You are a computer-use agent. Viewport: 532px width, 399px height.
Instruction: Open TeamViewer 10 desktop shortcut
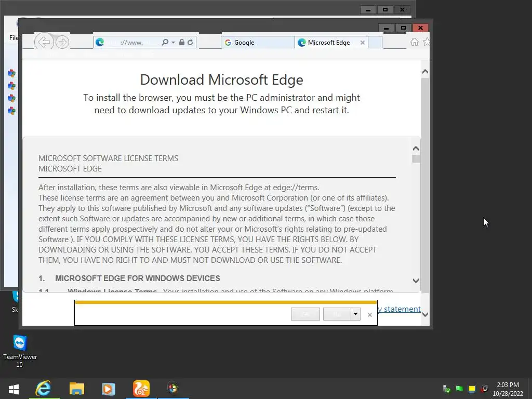[20, 351]
